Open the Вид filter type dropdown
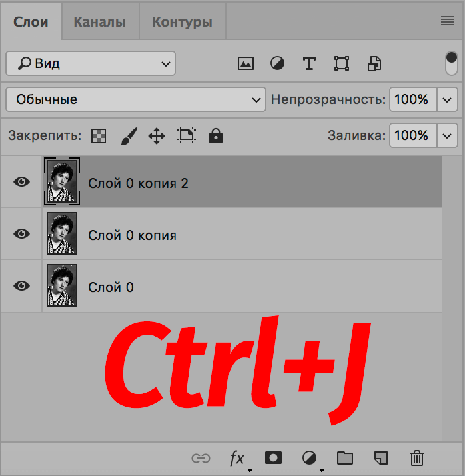 point(91,63)
